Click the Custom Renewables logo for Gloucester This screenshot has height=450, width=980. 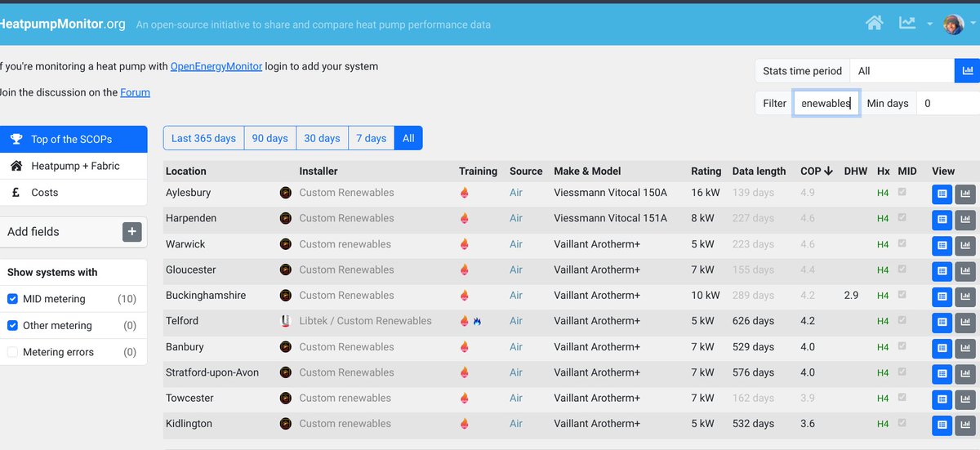(x=285, y=270)
